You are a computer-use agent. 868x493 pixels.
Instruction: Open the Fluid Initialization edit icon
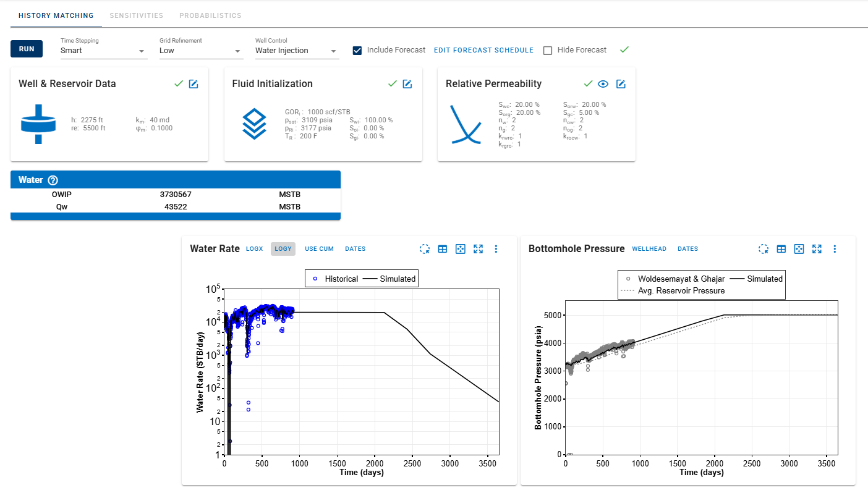pyautogui.click(x=407, y=84)
